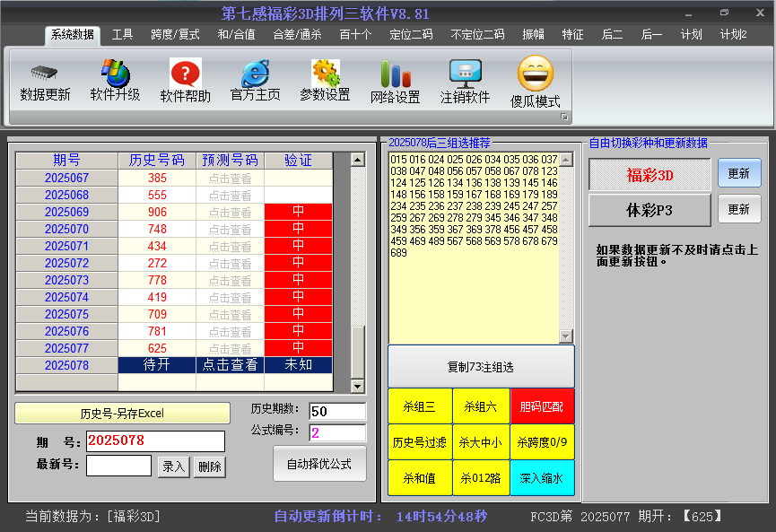Screen dimensions: 776x532
Task: Open the 百十个 tab
Action: (x=355, y=35)
